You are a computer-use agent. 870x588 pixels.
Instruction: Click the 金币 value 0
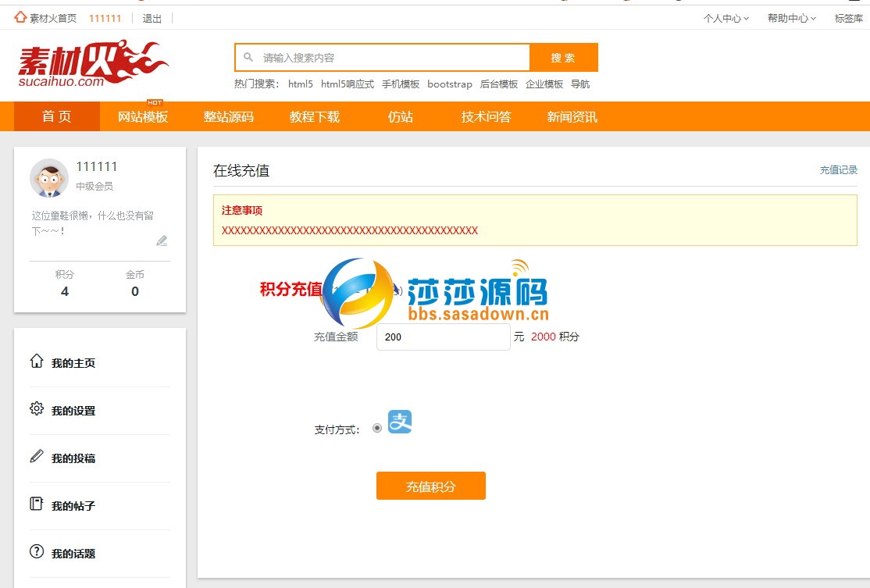click(x=135, y=291)
